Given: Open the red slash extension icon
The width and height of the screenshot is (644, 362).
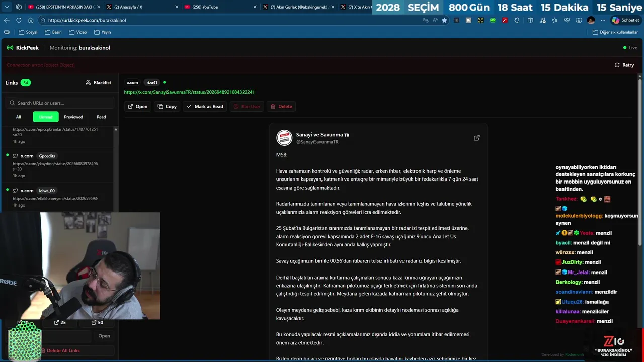Looking at the screenshot, I should [x=505, y=20].
